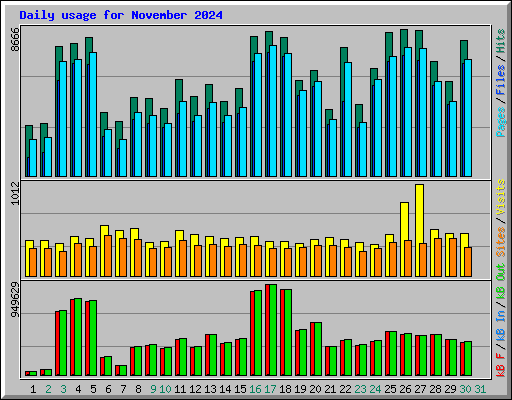Click the orange sites bar for day 29
Image resolution: width=512 pixels, height=400 pixels.
453,257
